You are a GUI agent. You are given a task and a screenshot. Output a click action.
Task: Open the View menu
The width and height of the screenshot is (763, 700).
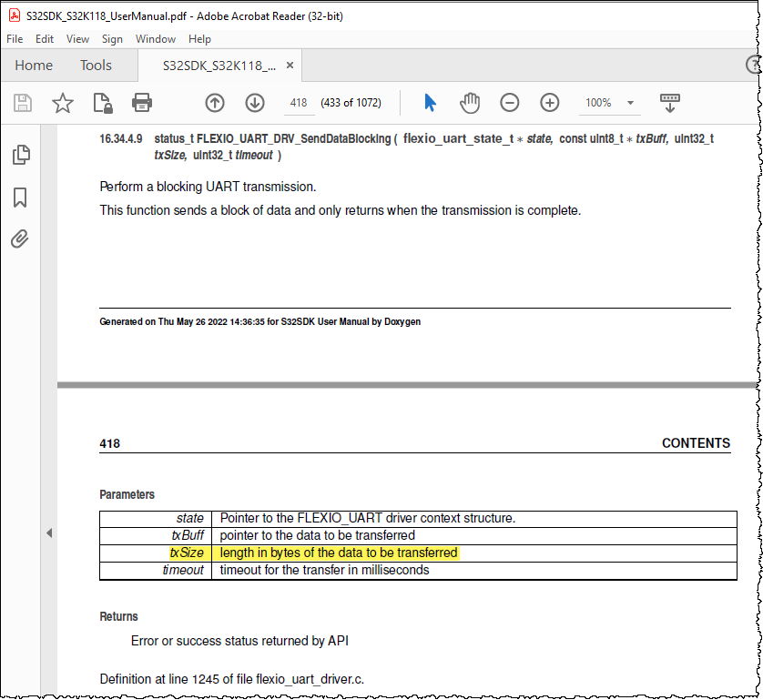pos(78,39)
